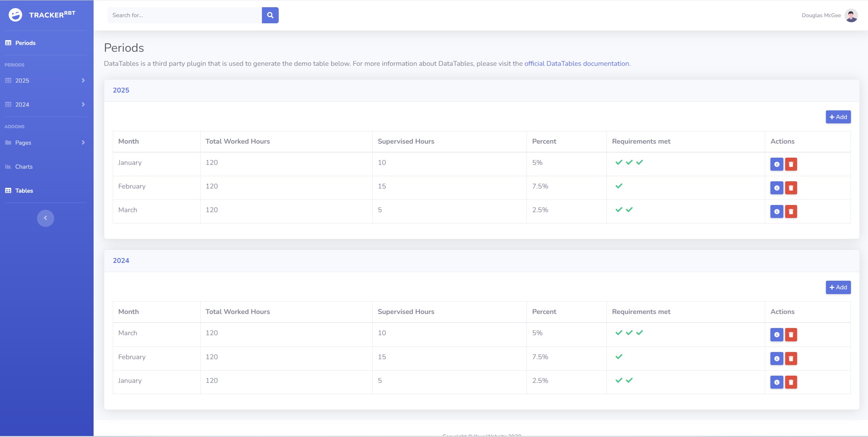This screenshot has width=868, height=437.
Task: Delete the March 2024 row
Action: pyautogui.click(x=791, y=335)
